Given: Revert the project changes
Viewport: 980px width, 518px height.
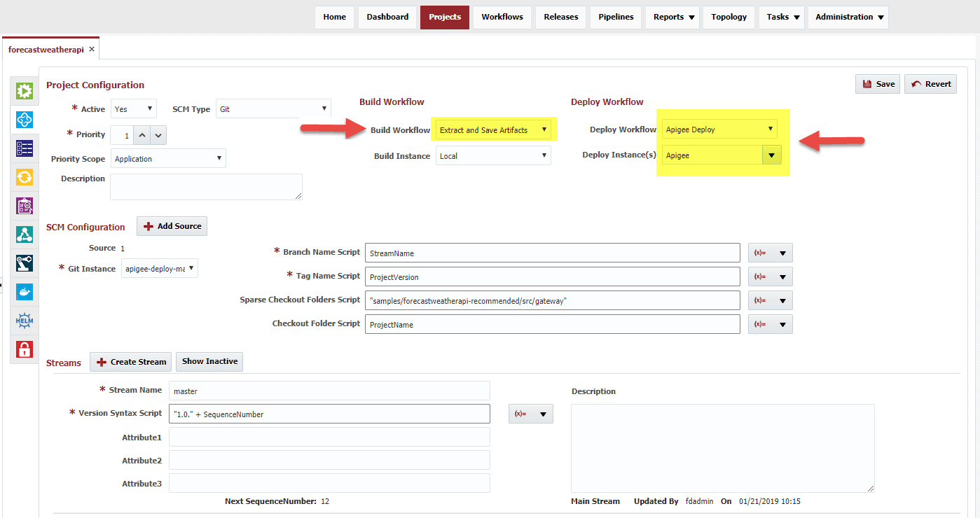Looking at the screenshot, I should [931, 84].
